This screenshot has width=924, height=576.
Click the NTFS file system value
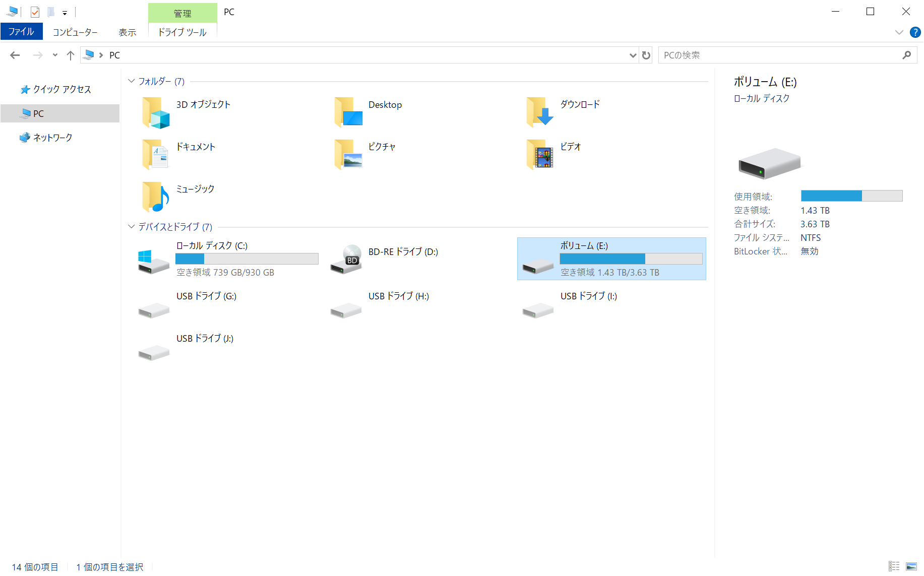(811, 238)
